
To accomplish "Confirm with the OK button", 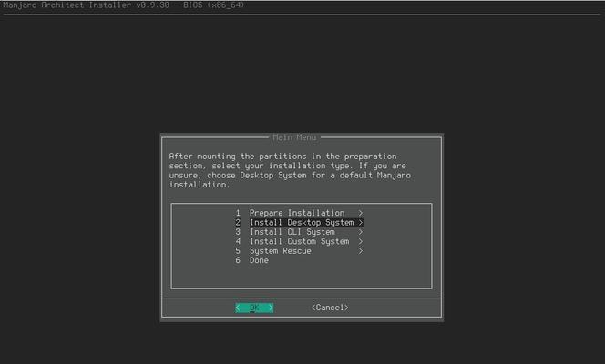I will click(254, 308).
